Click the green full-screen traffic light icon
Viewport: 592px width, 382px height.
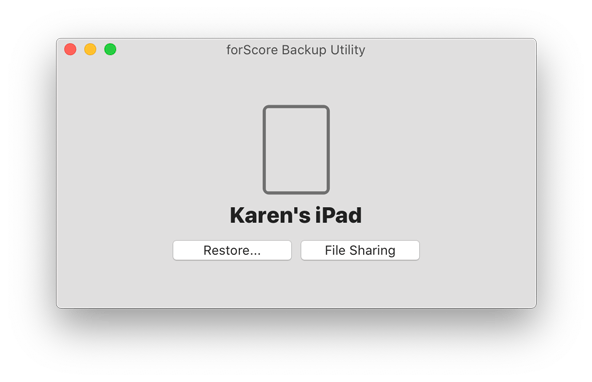click(110, 49)
